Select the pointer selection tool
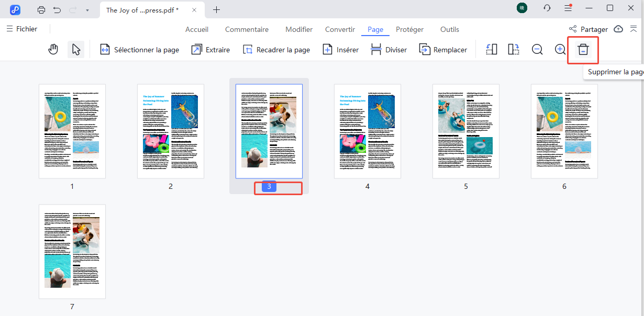 coord(75,49)
